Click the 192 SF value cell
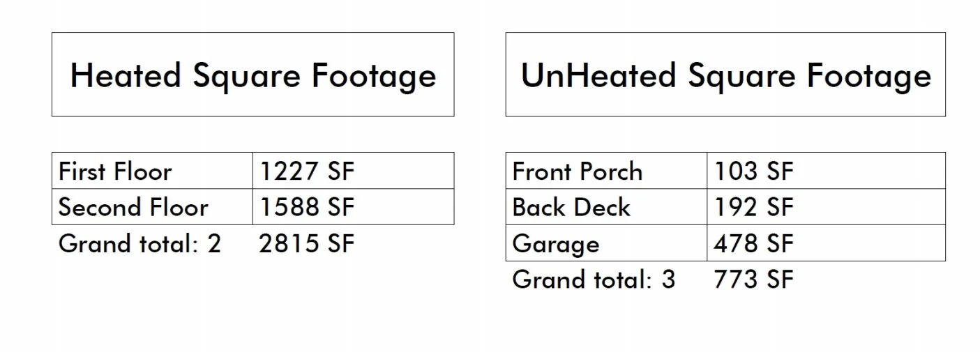Screen dimensions: 980x352 (753, 208)
